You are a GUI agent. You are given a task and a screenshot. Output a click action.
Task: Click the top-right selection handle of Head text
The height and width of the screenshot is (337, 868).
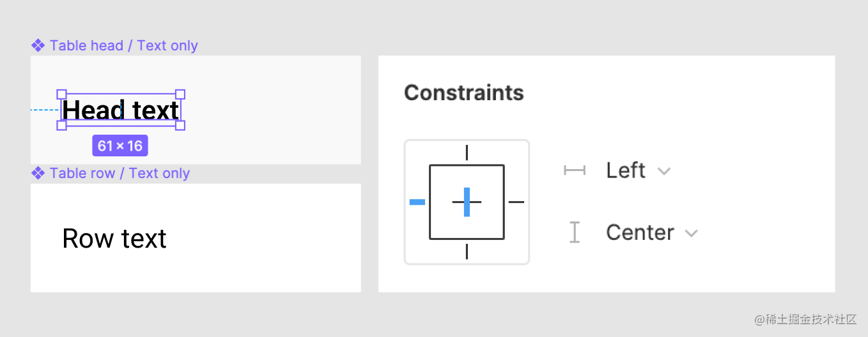[x=180, y=94]
